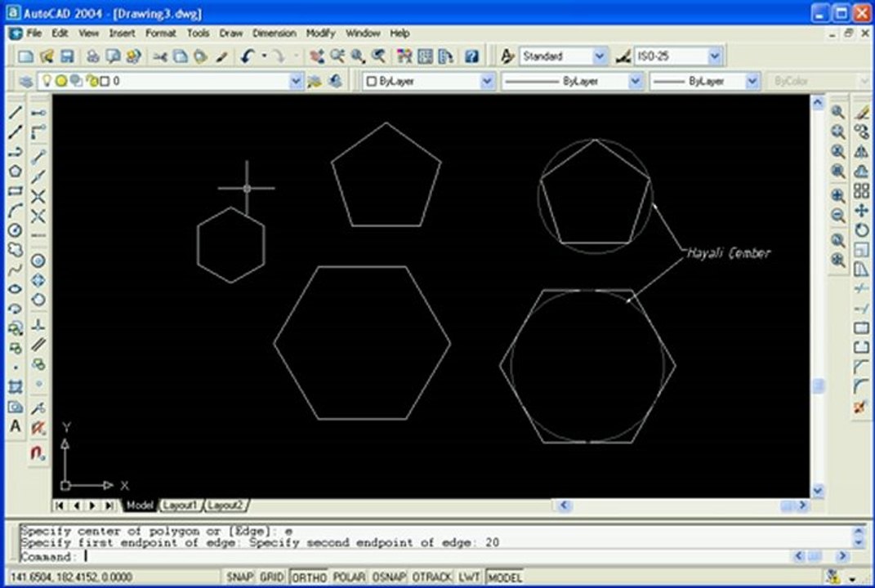Select the Line draw tool

point(15,112)
